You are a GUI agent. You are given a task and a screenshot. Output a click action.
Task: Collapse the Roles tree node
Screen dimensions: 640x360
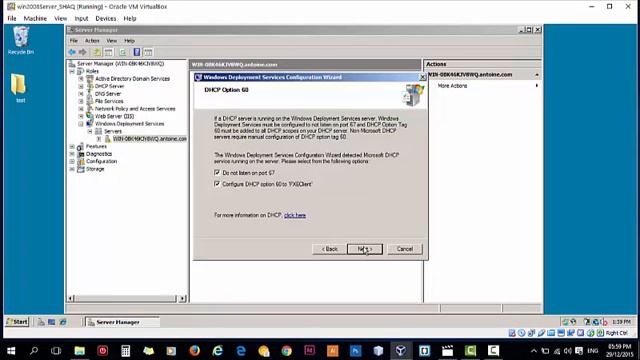(72, 71)
